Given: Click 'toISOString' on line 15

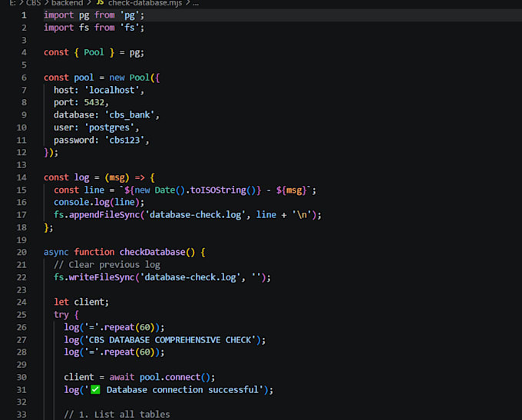Looking at the screenshot, I should 218,190.
